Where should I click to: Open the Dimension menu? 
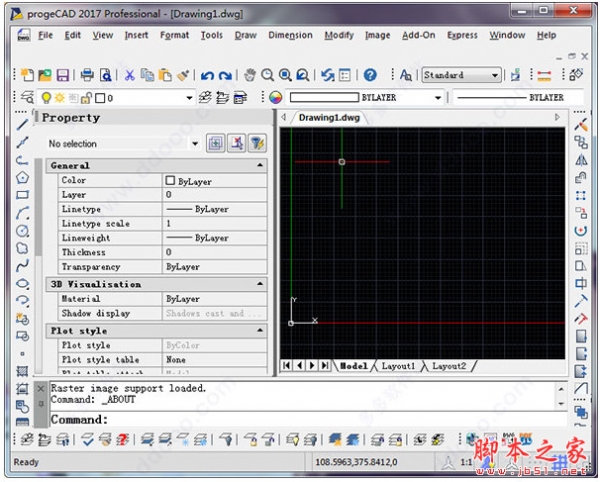[290, 35]
